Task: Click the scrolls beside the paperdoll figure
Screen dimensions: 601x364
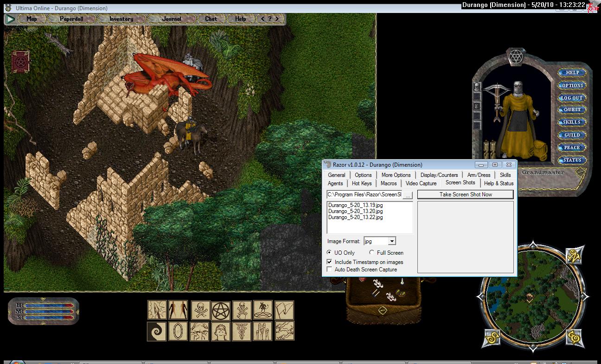Action: (489, 149)
